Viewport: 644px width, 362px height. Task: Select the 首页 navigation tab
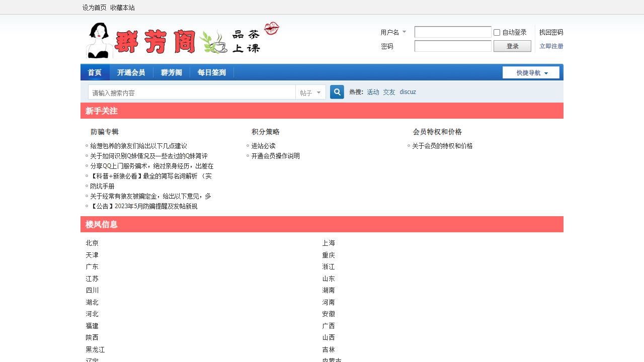click(x=95, y=72)
